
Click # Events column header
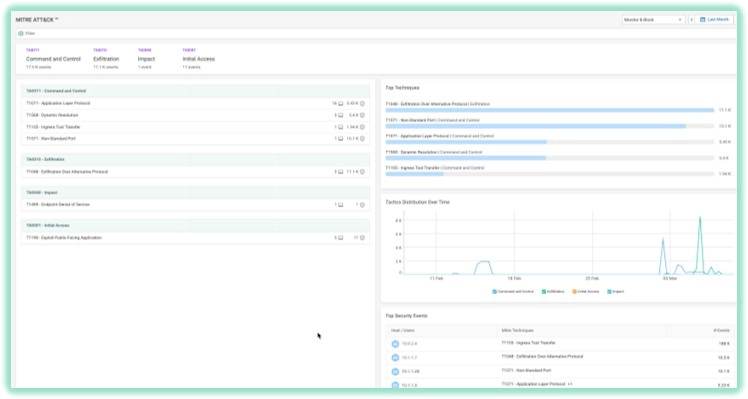tap(721, 330)
